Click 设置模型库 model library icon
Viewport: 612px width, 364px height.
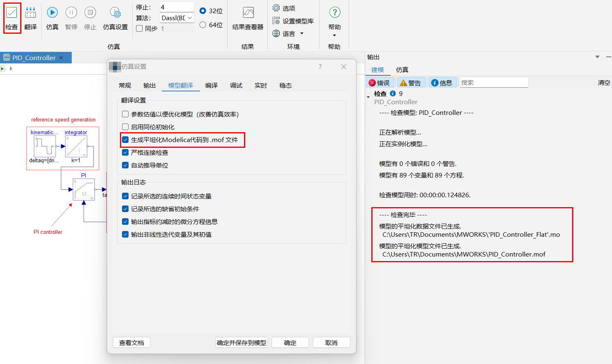click(x=276, y=21)
